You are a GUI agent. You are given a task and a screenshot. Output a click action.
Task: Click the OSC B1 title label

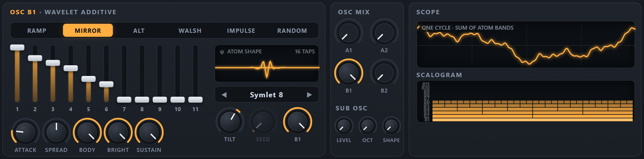23,12
